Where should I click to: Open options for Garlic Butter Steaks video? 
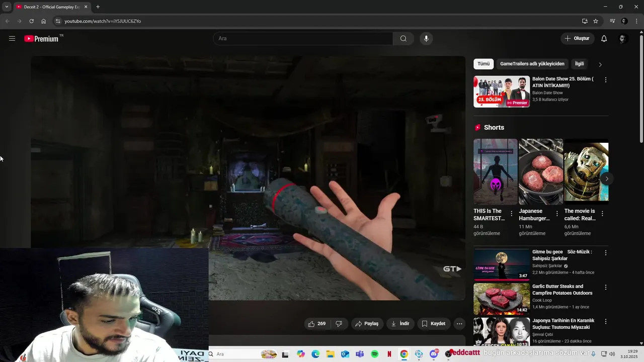(x=606, y=287)
